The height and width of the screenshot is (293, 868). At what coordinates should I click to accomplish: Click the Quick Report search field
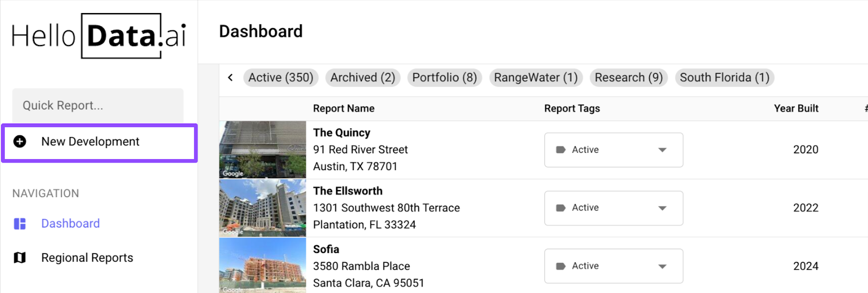(x=98, y=106)
